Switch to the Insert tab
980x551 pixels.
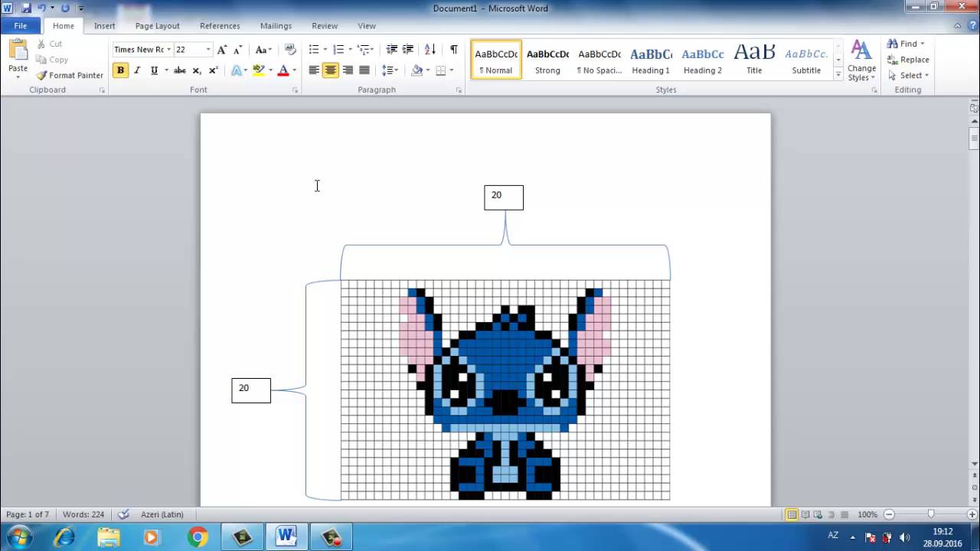pos(105,26)
